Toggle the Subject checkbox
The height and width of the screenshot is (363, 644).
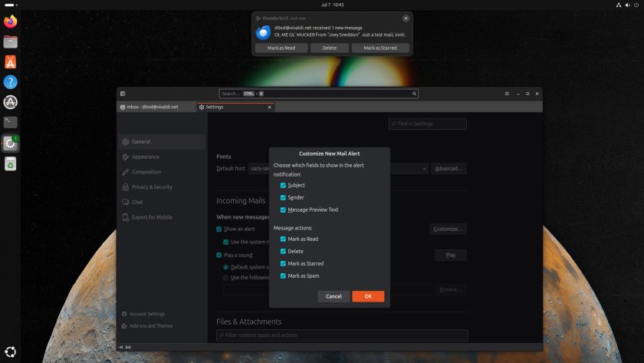(283, 186)
